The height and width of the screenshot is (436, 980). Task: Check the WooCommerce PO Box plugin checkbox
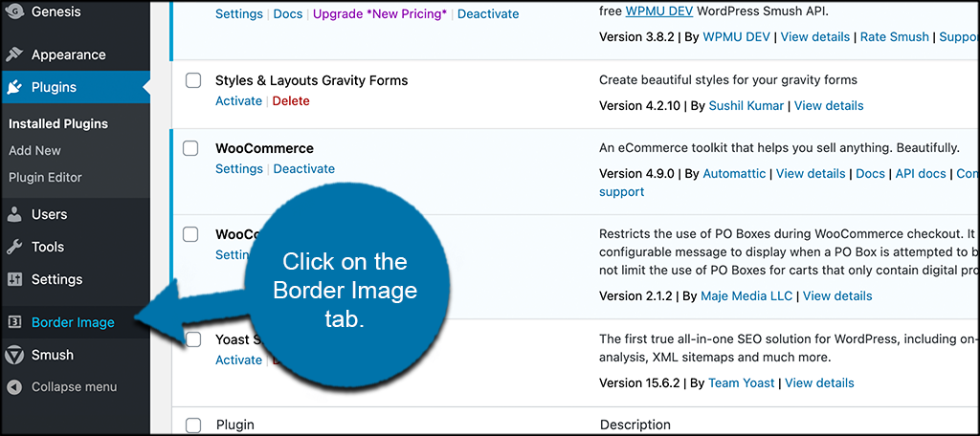tap(190, 234)
